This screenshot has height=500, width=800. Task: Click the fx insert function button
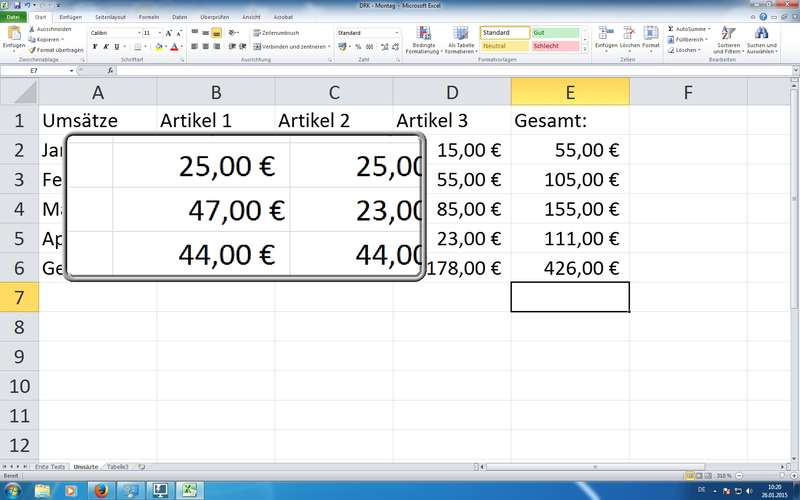pyautogui.click(x=110, y=70)
